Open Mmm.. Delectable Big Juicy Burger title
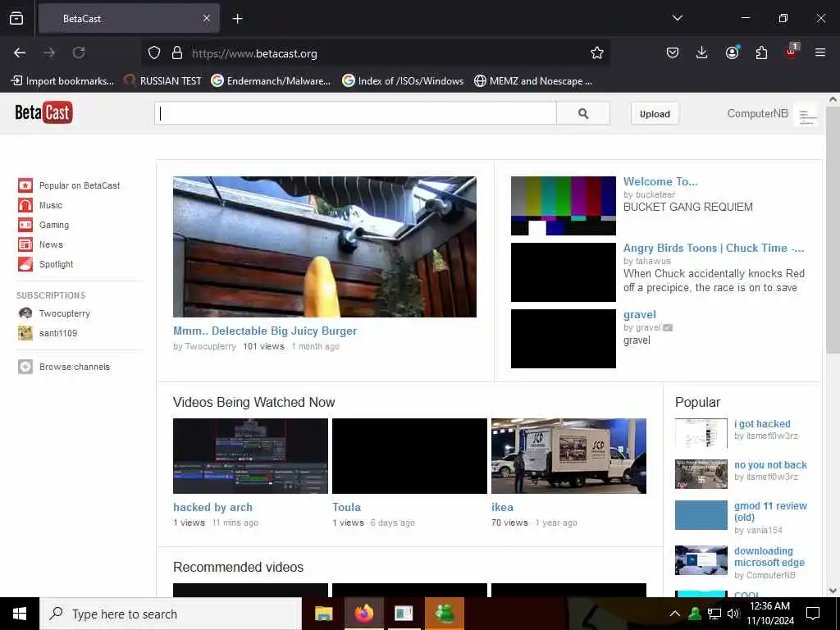 (x=265, y=331)
